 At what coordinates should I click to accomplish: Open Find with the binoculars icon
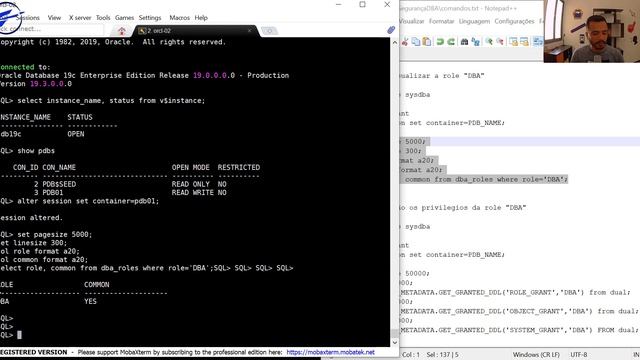(464, 42)
